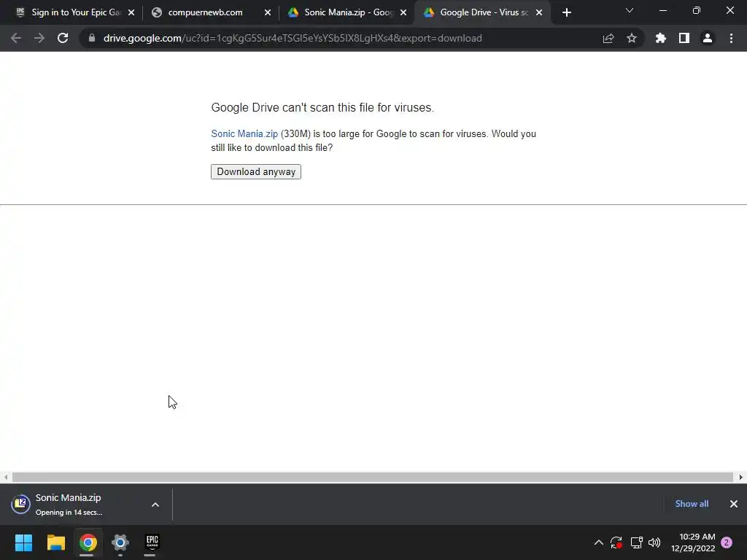Toggle the Chrome side panel

pyautogui.click(x=684, y=38)
